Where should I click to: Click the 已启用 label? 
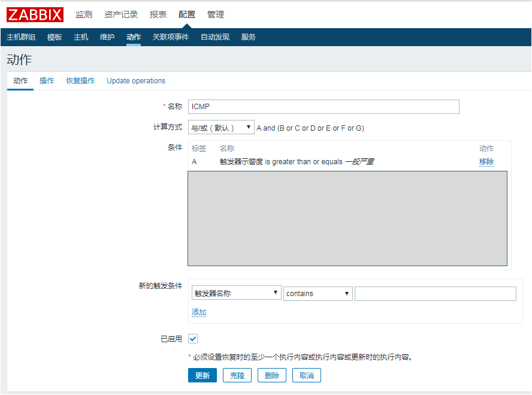coord(171,339)
